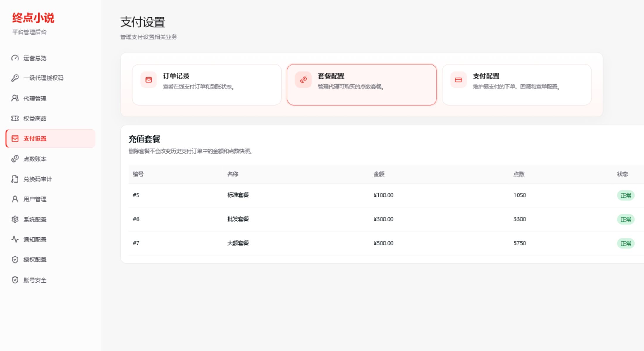The image size is (644, 351).
Task: Click the 1050 points value
Action: [520, 195]
